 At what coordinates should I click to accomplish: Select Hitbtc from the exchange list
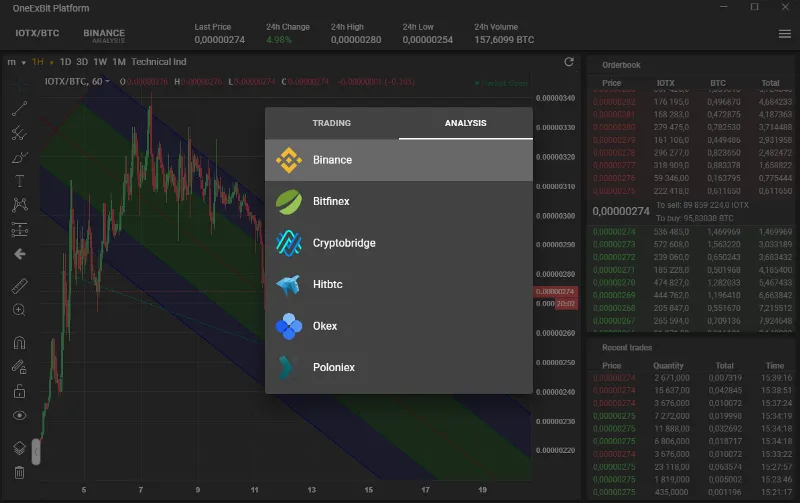pyautogui.click(x=399, y=285)
